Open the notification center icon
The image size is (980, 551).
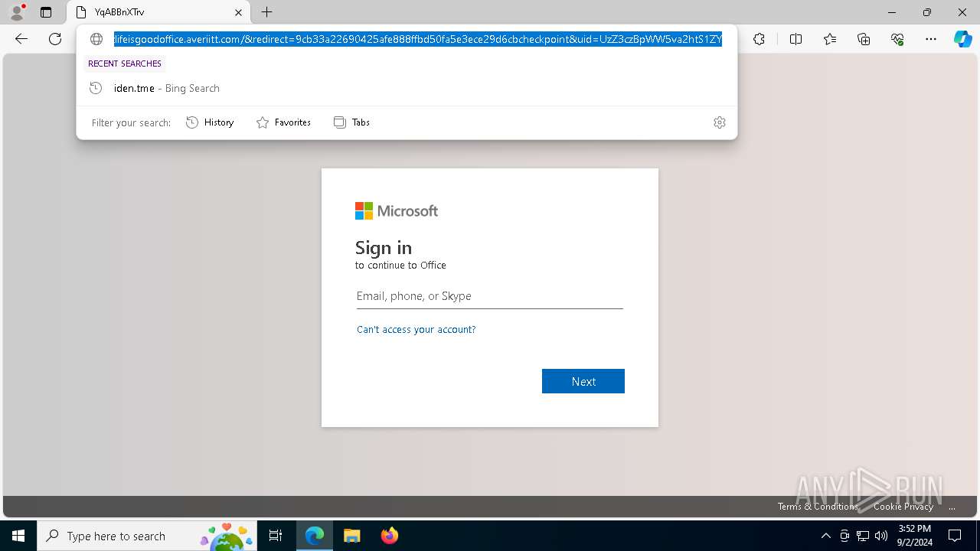955,536
